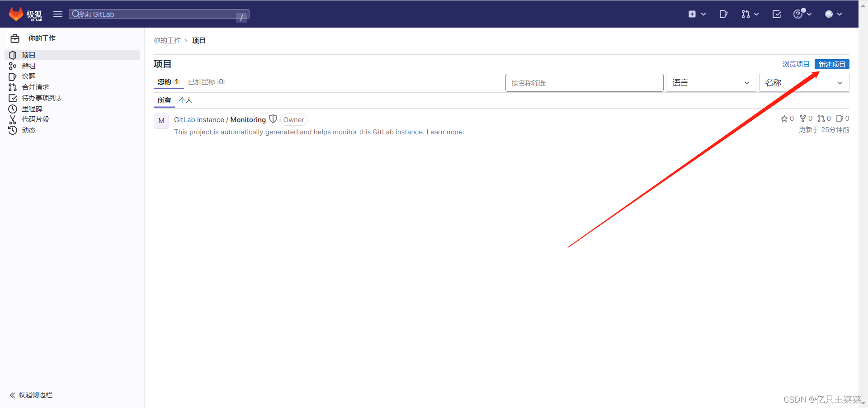Click the 群组 sidebar icon
The width and height of the screenshot is (868, 408).
(13, 66)
